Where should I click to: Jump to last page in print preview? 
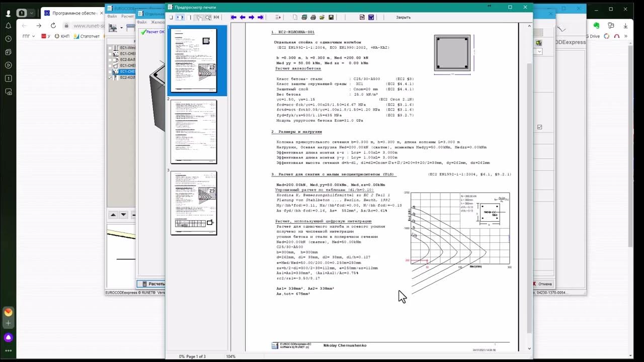[260, 17]
